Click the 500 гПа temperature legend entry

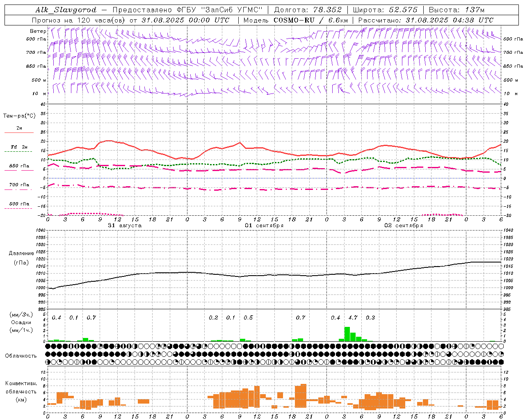[19, 204]
